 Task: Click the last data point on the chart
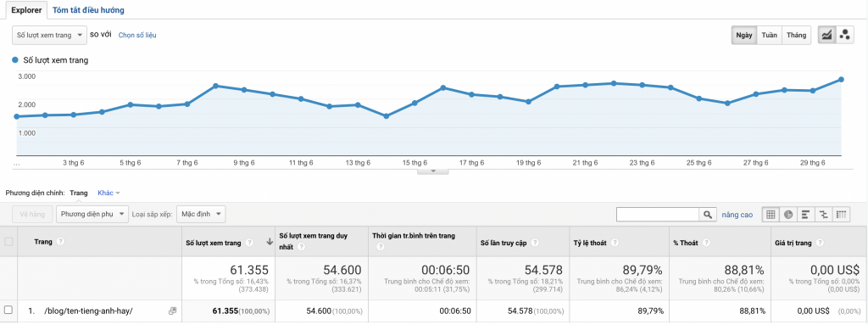point(841,79)
